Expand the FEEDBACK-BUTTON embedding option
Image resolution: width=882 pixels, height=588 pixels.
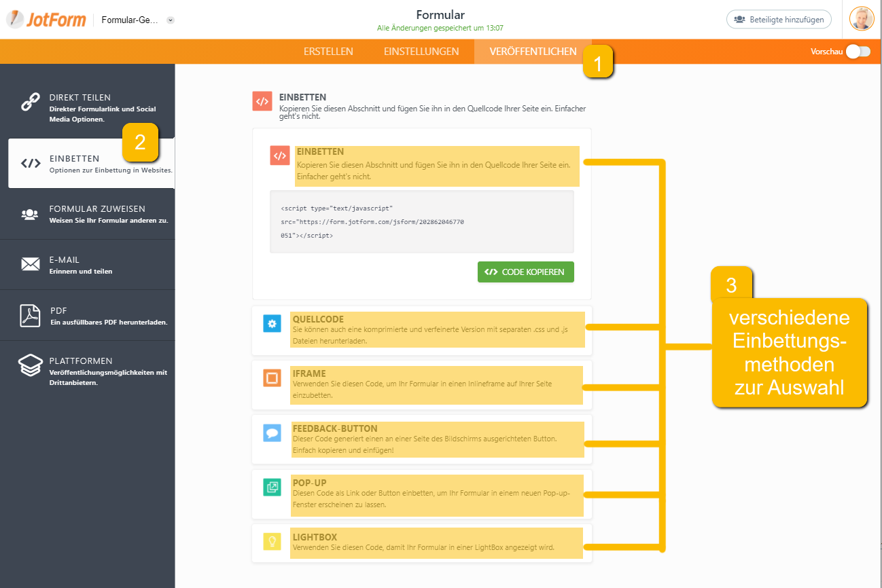pyautogui.click(x=422, y=439)
